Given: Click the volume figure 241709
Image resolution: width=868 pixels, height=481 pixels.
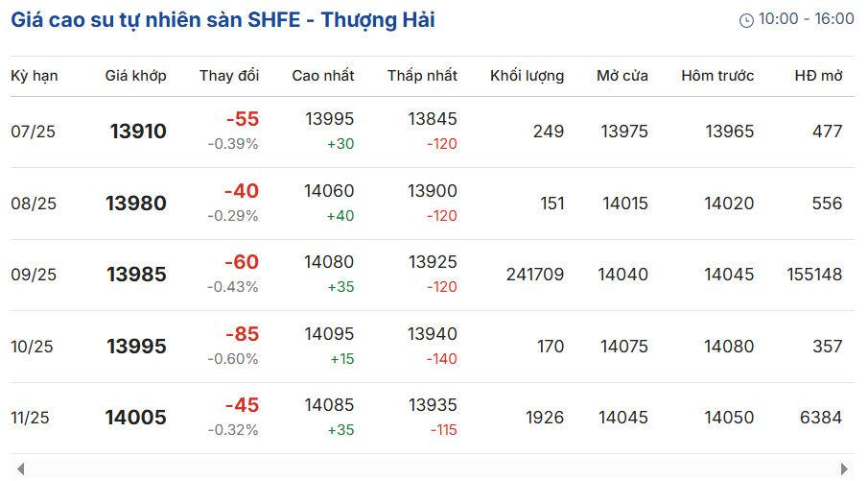Looking at the screenshot, I should pyautogui.click(x=535, y=275).
